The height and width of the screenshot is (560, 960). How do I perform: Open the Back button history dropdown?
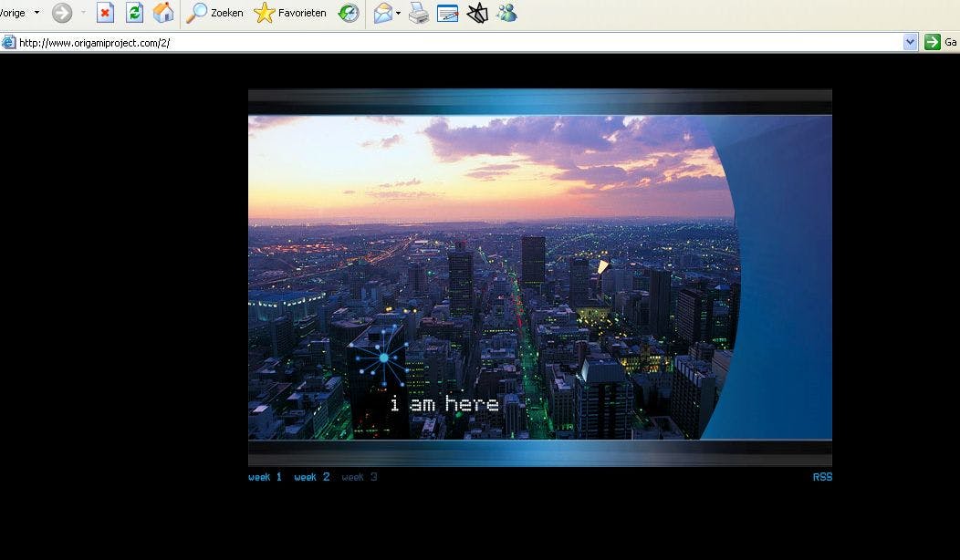click(x=37, y=13)
